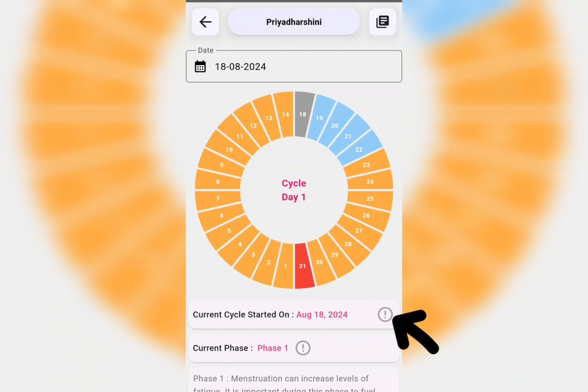The height and width of the screenshot is (392, 588).
Task: Click the blue day 22 segment
Action: point(359,149)
